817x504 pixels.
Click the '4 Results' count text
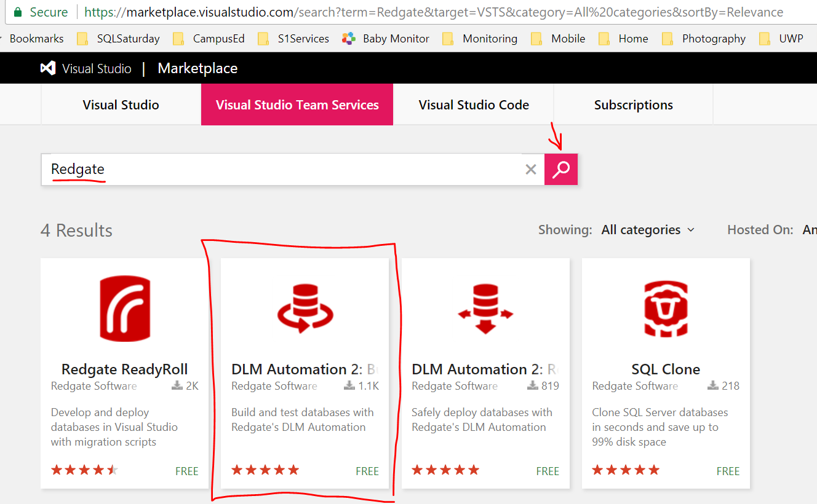coord(76,230)
